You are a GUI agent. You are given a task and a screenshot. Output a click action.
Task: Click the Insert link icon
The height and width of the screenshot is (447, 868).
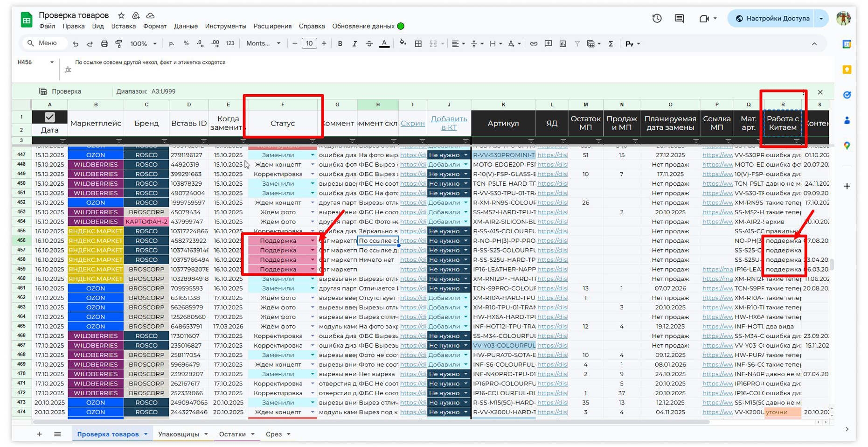click(534, 44)
